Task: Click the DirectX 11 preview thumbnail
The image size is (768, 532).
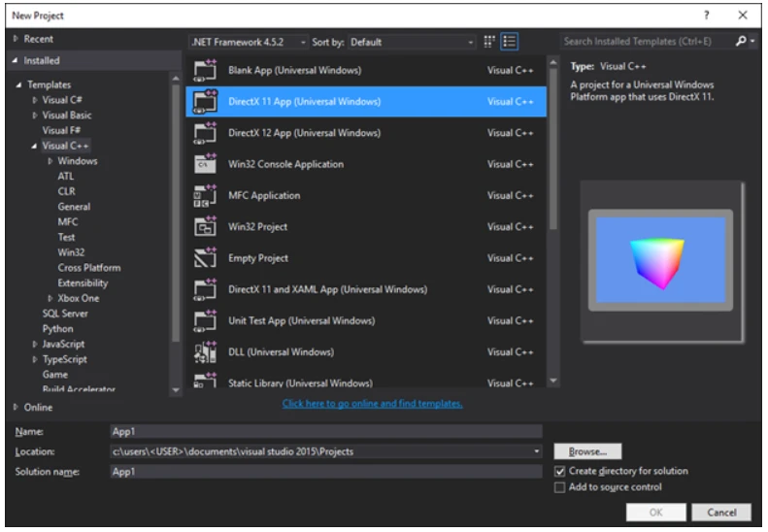Action: 661,260
